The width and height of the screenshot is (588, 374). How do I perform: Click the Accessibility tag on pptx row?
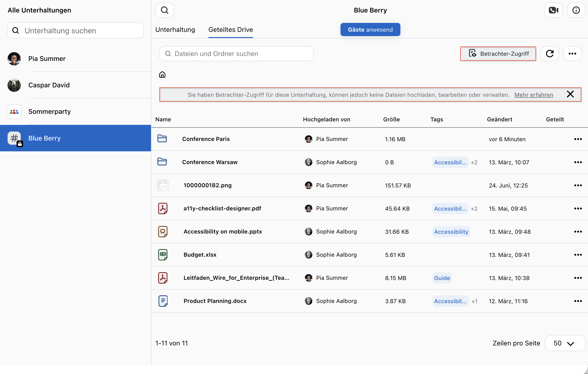point(451,232)
